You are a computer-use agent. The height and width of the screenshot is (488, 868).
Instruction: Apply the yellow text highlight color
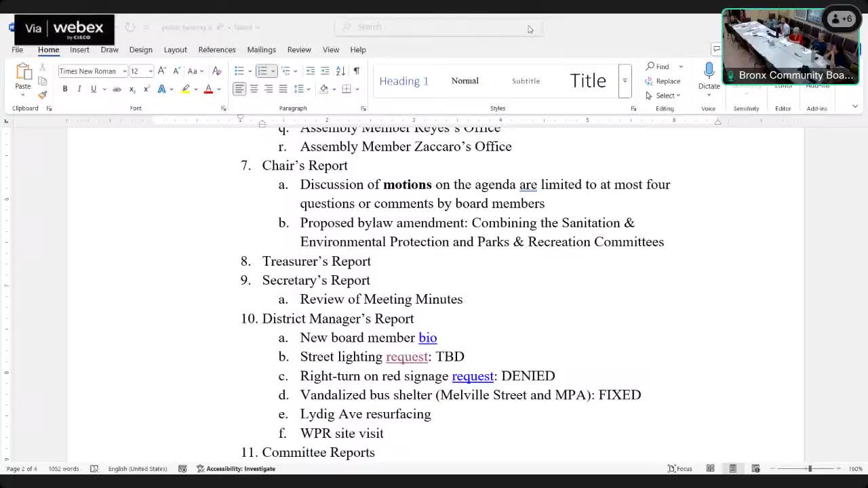click(185, 89)
